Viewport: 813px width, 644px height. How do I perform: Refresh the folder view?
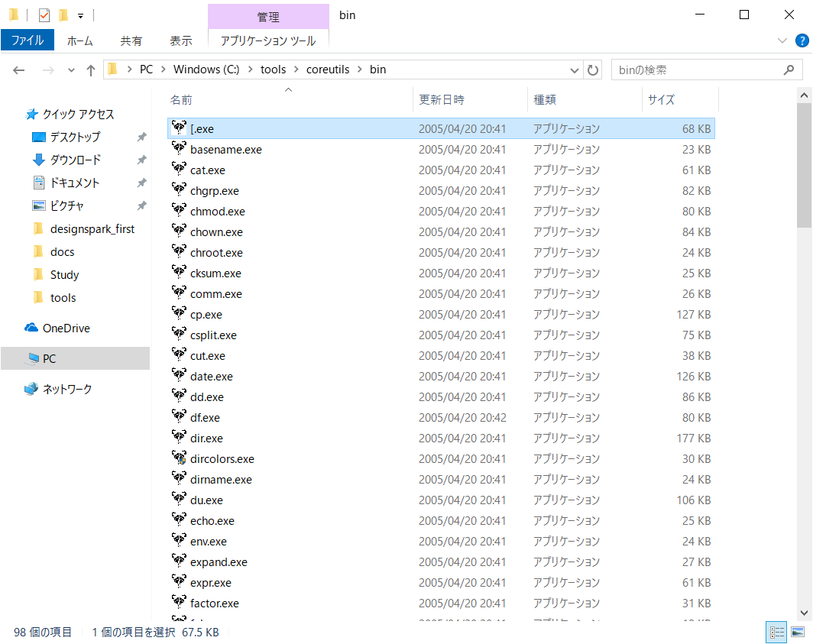[593, 70]
